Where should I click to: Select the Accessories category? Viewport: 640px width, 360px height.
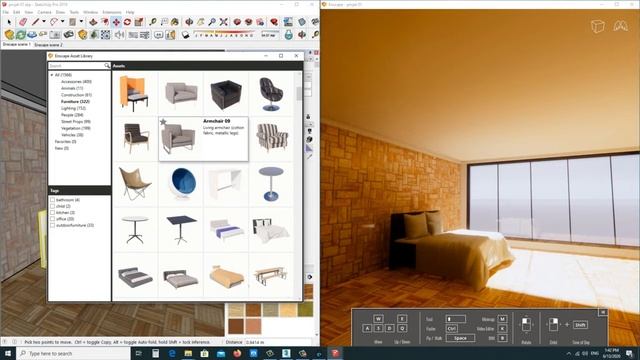[76, 82]
